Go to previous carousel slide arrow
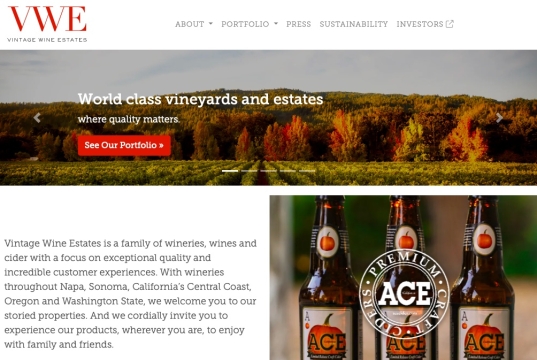537x360 pixels. point(37,118)
